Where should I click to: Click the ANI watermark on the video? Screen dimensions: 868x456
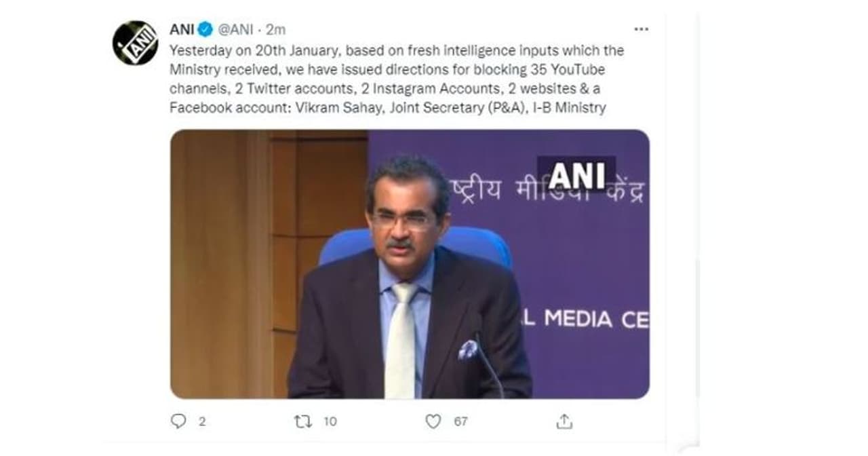pos(576,176)
